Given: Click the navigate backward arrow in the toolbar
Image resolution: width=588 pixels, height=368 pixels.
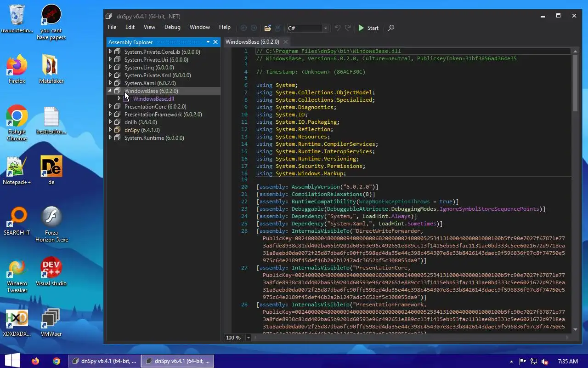Looking at the screenshot, I should click(243, 28).
